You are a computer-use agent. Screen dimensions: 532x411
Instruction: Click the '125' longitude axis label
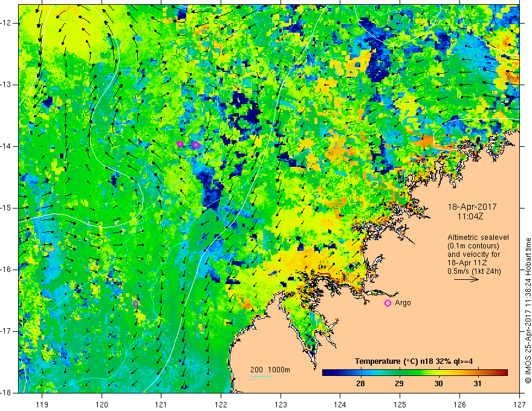(400, 404)
